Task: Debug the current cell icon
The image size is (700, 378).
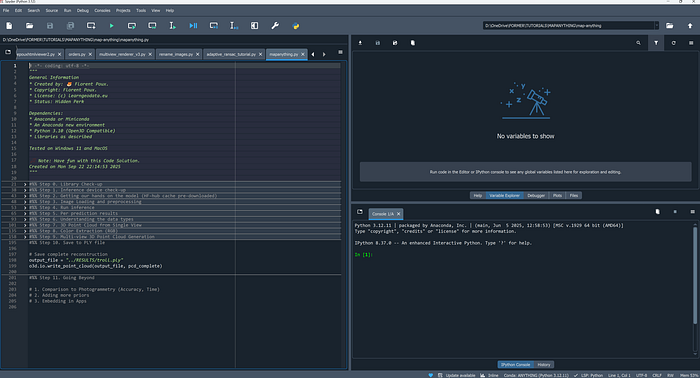Action: coord(214,26)
